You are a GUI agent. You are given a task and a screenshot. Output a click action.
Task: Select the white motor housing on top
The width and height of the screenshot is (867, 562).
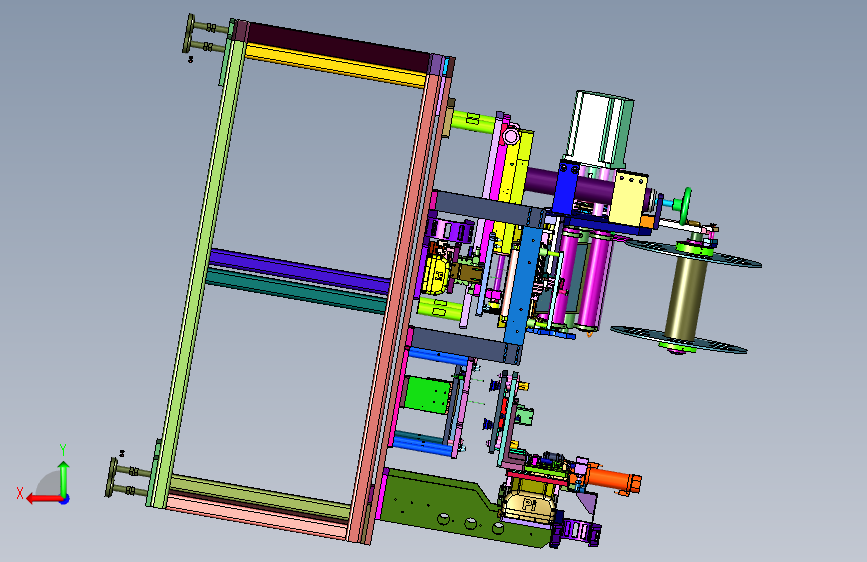(600, 129)
